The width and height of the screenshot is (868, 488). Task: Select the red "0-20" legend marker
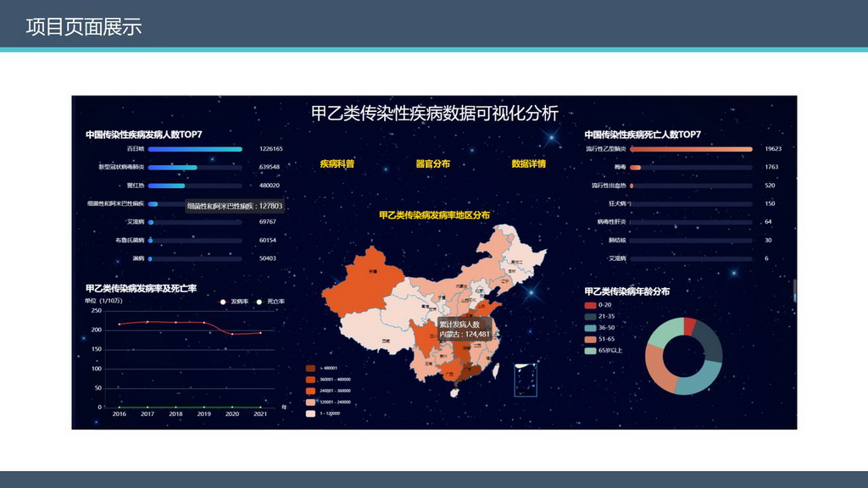pos(589,305)
